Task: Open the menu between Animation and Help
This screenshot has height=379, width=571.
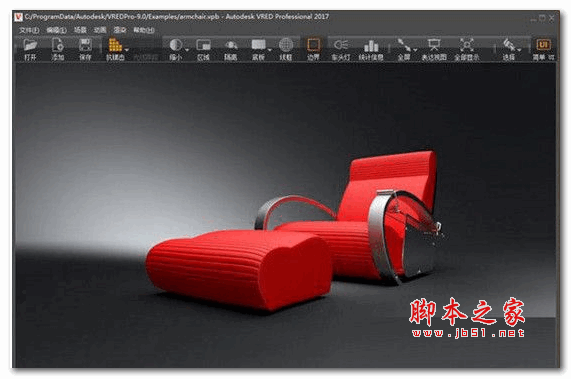Action: (x=120, y=30)
